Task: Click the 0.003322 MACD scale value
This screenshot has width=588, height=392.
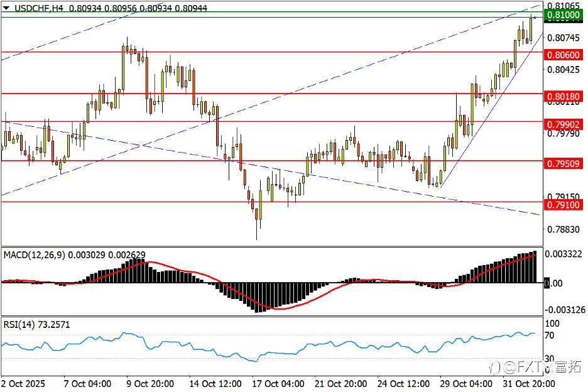Action: (x=563, y=254)
